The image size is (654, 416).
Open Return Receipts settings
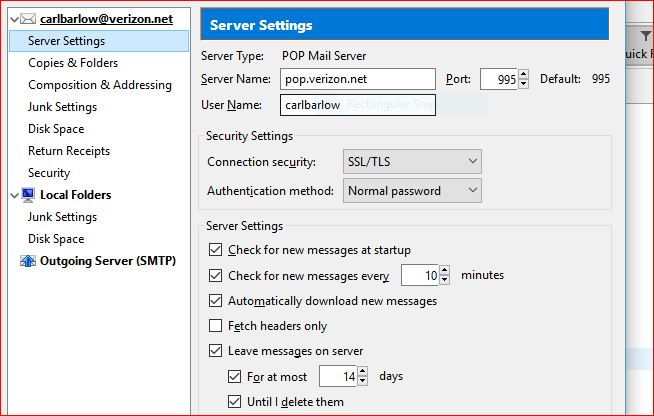click(69, 151)
